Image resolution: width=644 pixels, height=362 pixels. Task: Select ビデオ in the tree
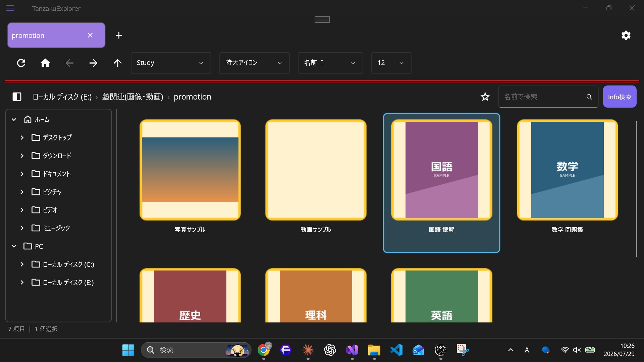click(x=45, y=210)
